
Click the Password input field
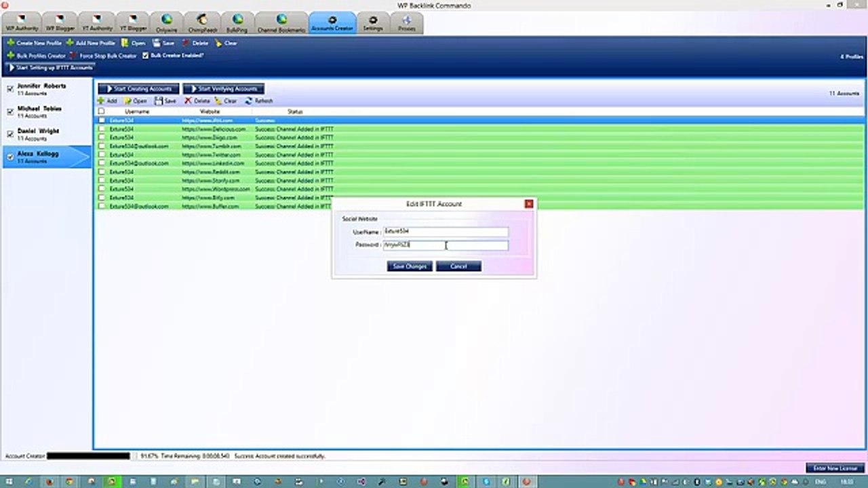coord(446,245)
